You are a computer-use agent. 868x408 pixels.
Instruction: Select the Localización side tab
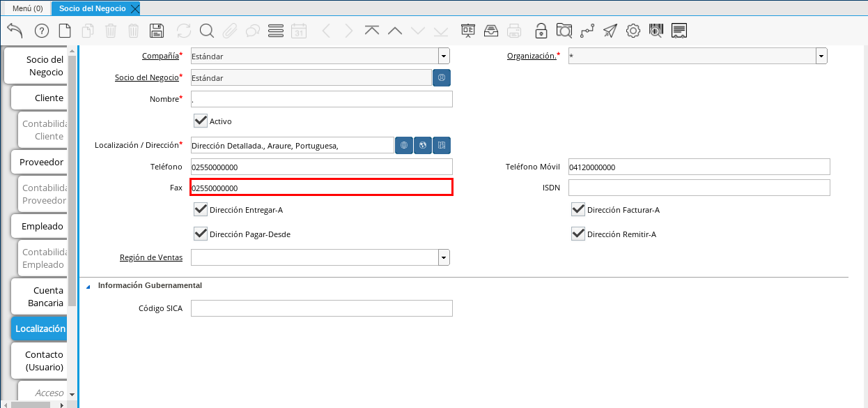(x=39, y=328)
